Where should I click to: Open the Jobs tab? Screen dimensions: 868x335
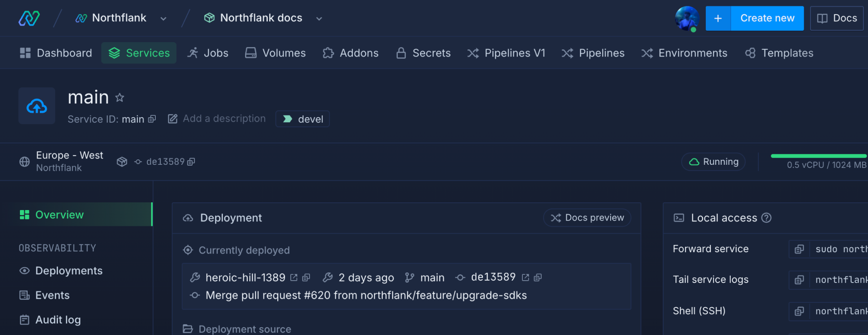208,53
